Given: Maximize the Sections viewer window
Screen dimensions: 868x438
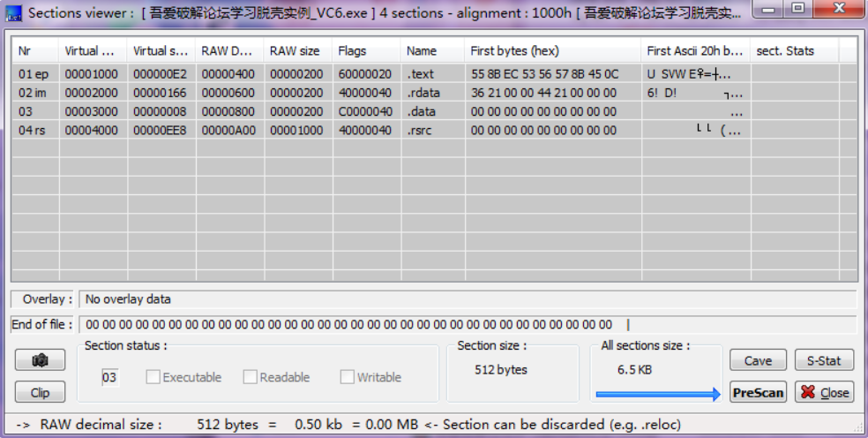Looking at the screenshot, I should click(798, 10).
